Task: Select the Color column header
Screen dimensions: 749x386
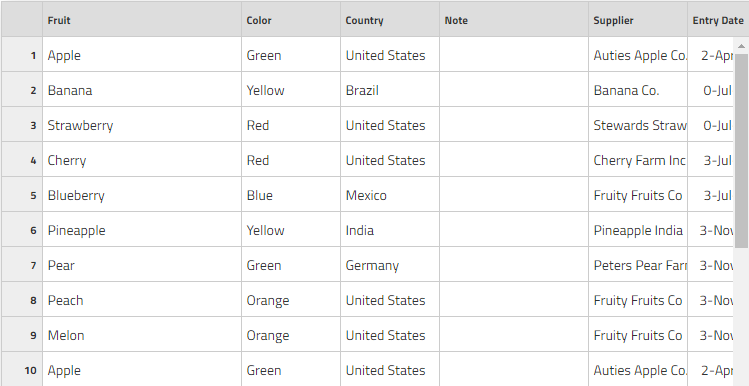Action: pyautogui.click(x=291, y=19)
